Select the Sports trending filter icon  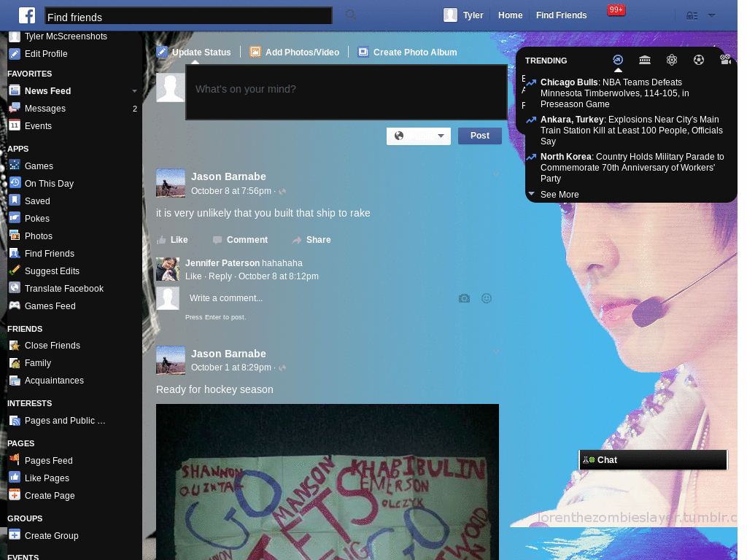698,60
